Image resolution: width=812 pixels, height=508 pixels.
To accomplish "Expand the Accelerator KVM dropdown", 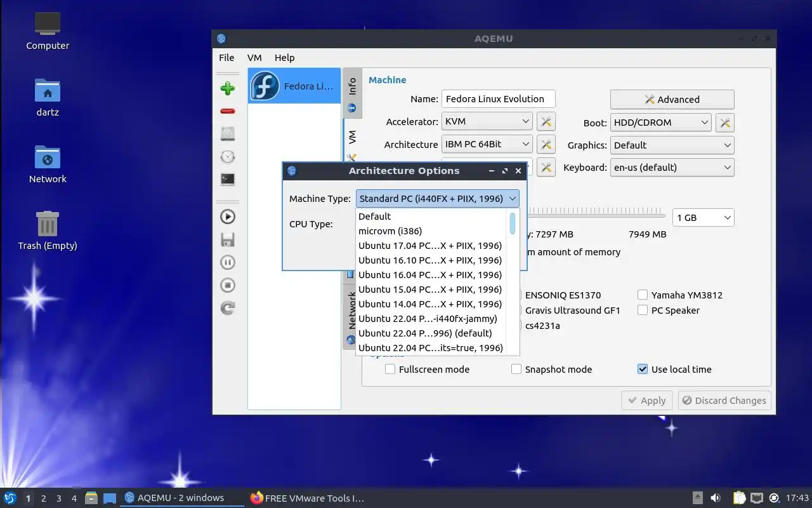I will click(487, 121).
